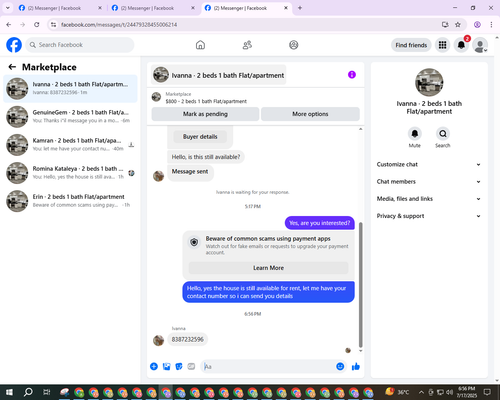Go to Home feed icon
Viewport: 500px width, 400px height.
pos(200,45)
